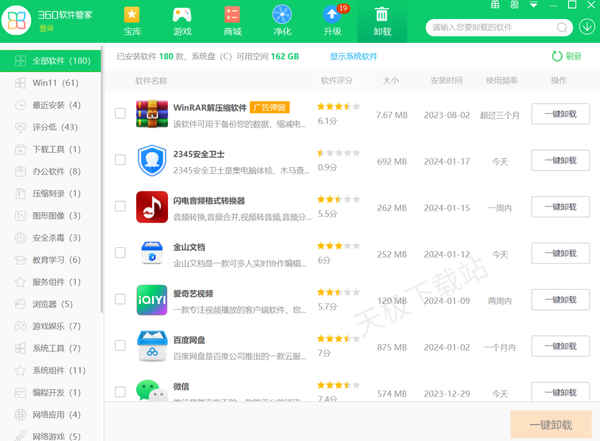Viewport: 600px width, 441px height.
Task: Open the 升级 upgrade tab
Action: pos(332,21)
